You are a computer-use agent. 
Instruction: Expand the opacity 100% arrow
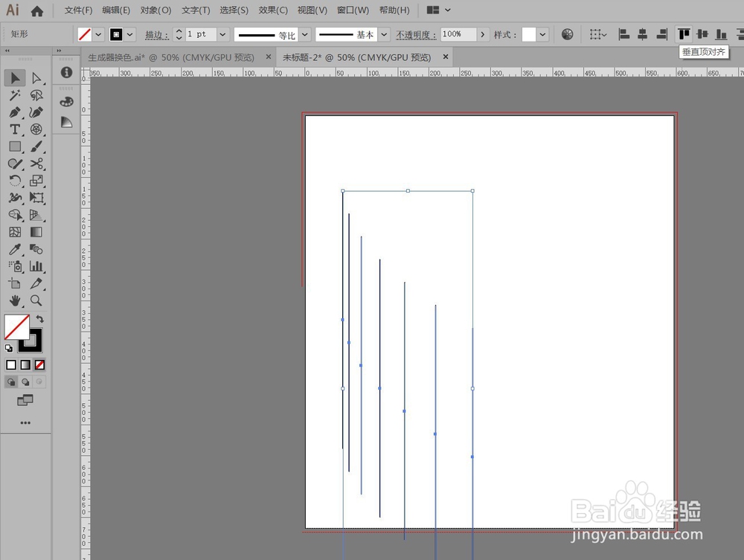click(483, 35)
